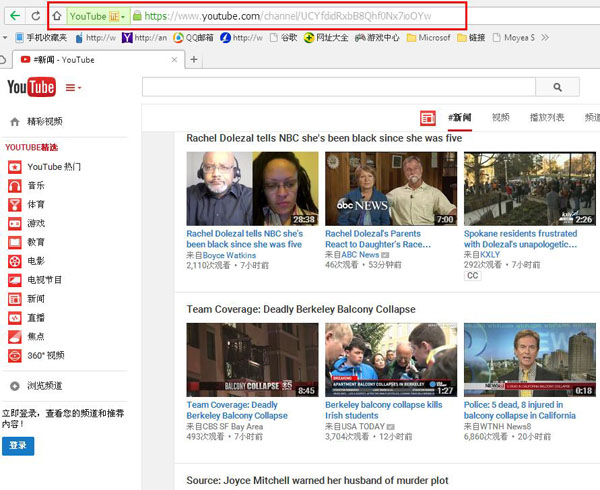Close the #新闻 - YouTube tab
The width and height of the screenshot is (600, 490).
[174, 60]
